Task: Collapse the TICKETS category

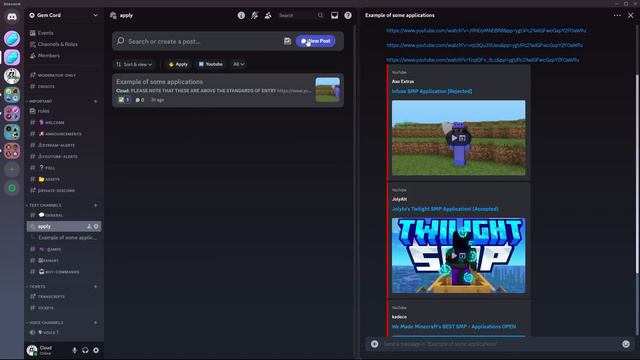Action: [36, 287]
